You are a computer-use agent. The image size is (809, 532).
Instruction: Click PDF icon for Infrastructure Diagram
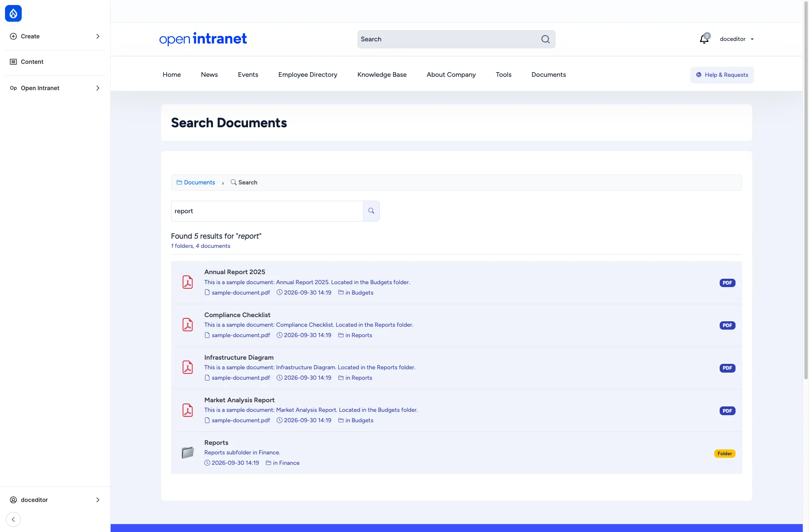188,368
